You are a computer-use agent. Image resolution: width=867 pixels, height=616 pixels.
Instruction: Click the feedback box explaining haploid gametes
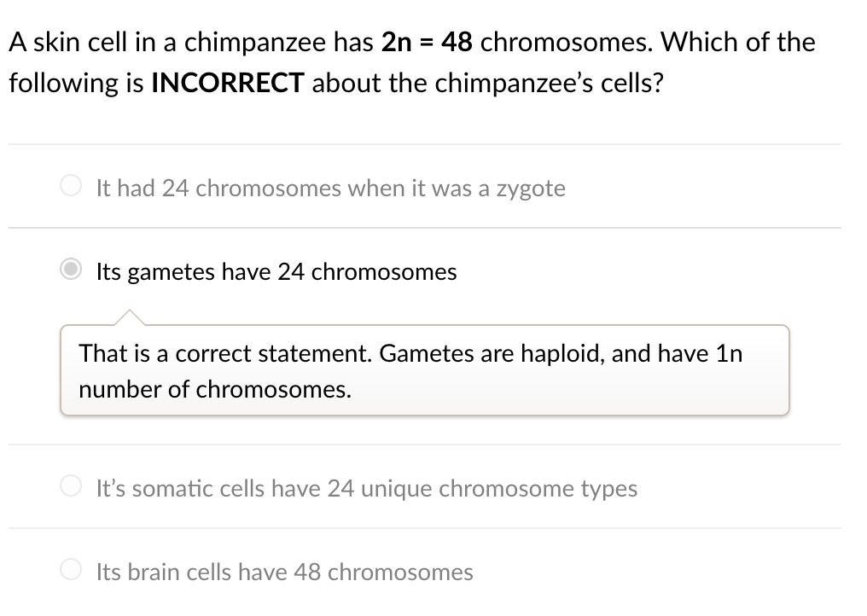pos(424,370)
